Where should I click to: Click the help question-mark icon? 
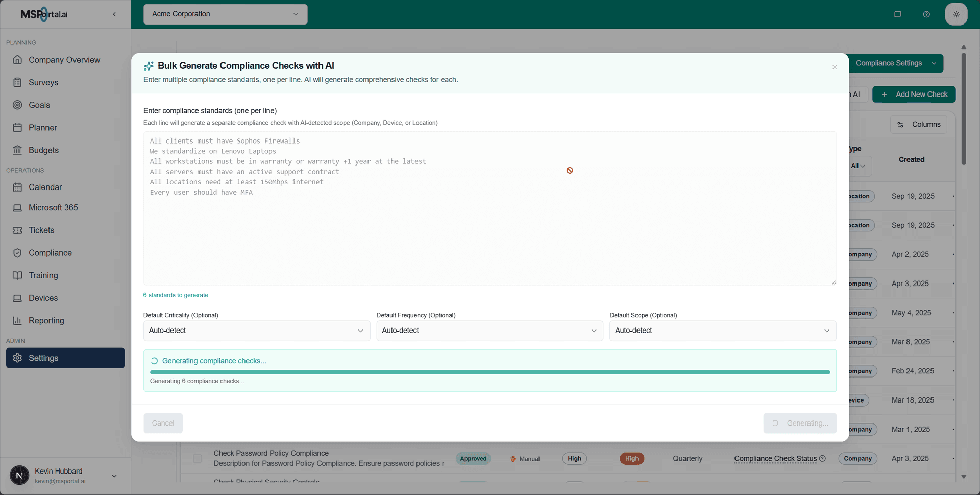927,14
